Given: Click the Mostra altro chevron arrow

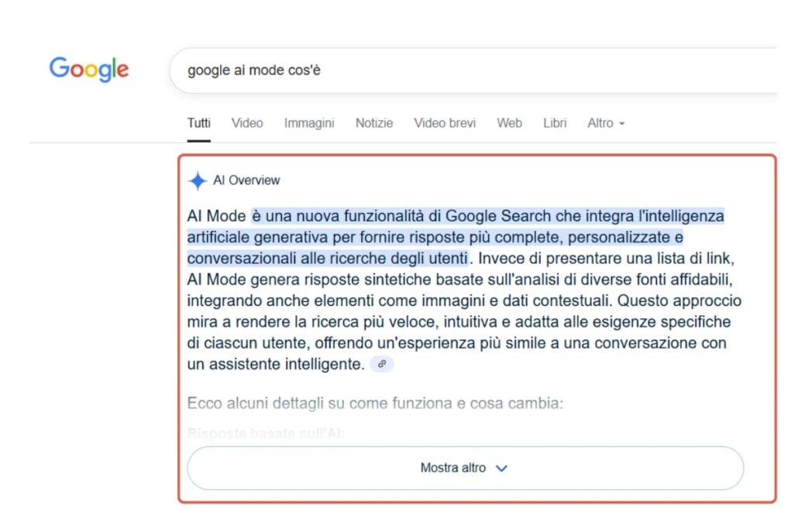Looking at the screenshot, I should [501, 468].
